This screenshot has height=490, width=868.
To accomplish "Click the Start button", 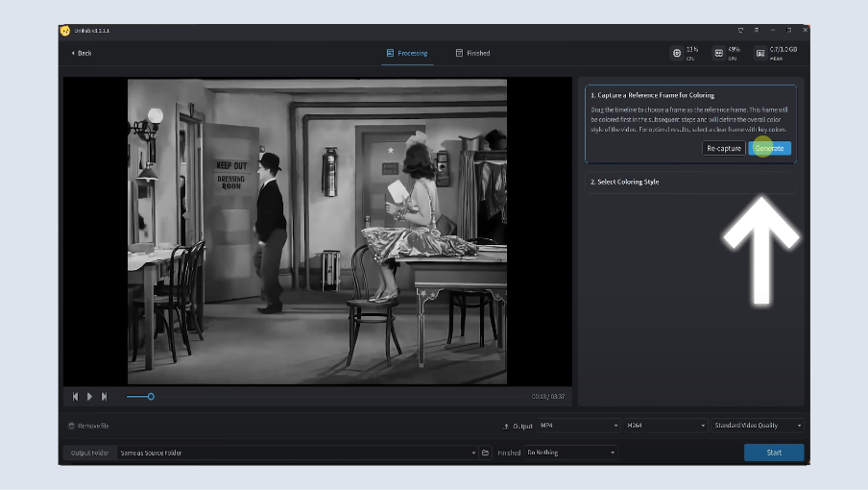I will tap(774, 453).
